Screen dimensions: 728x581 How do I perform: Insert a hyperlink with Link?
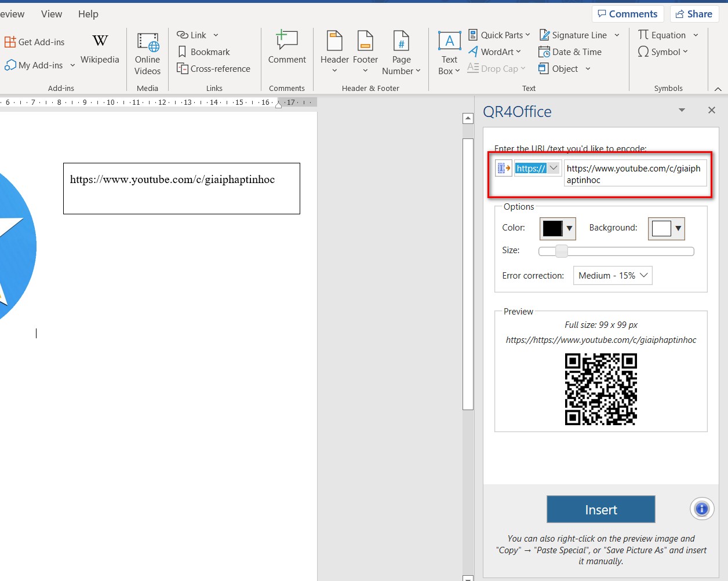tap(192, 35)
